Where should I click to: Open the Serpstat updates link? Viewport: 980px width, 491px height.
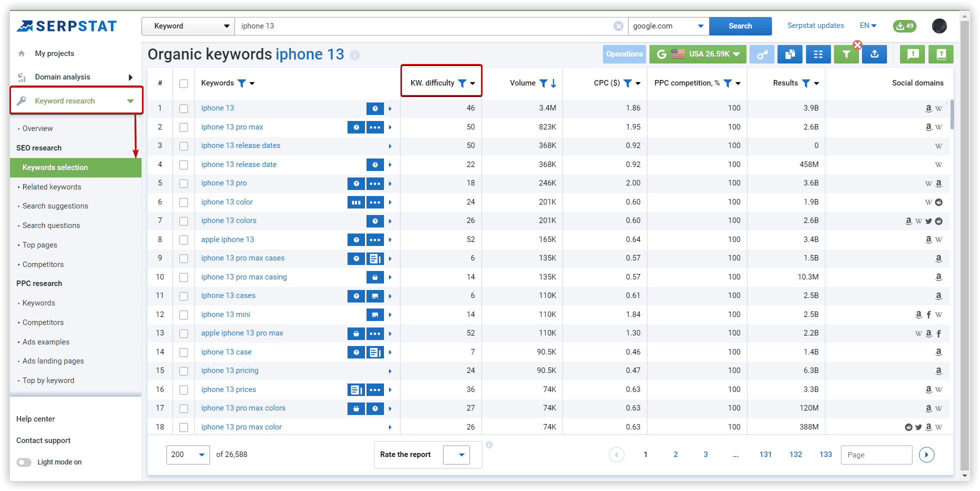click(x=815, y=25)
